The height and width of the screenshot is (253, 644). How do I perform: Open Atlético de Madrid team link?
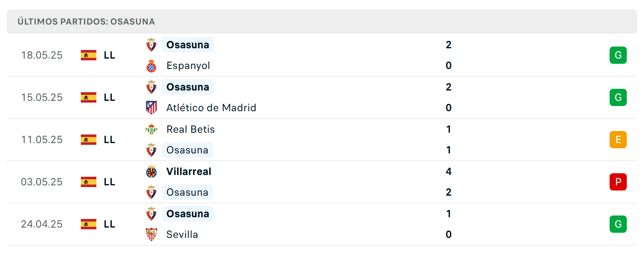tap(211, 108)
